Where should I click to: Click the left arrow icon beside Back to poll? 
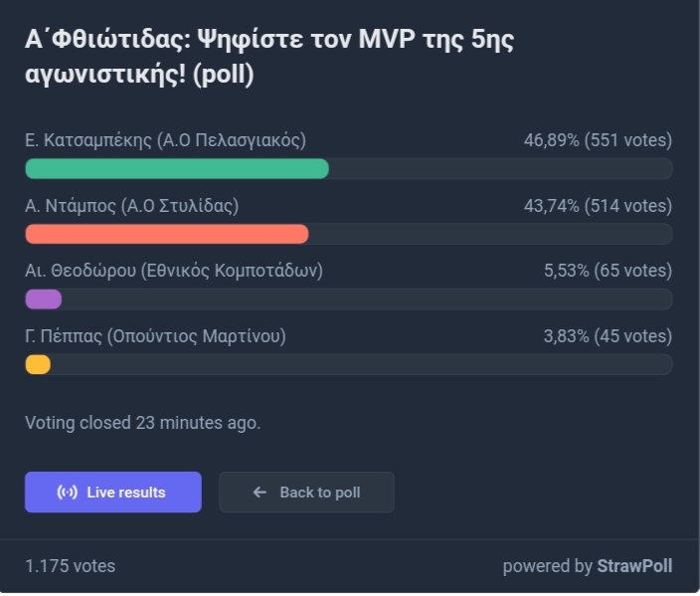click(260, 493)
